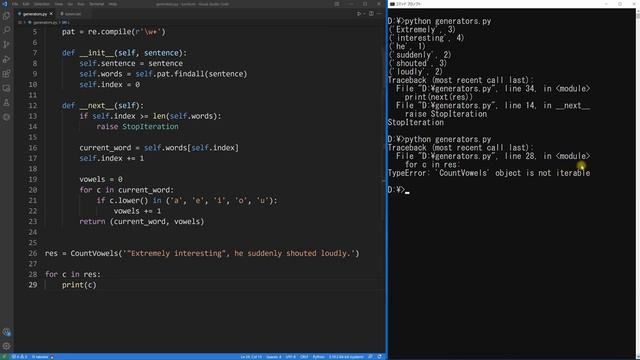The height and width of the screenshot is (360, 640).
Task: Click 'def __next__(self):' definition
Action: (103, 106)
